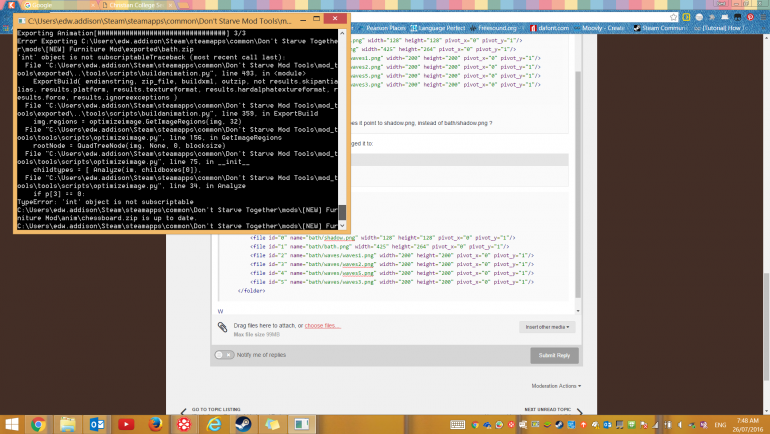Click the browser page vertical scrollbar
This screenshot has height=434, width=770.
[x=766, y=326]
